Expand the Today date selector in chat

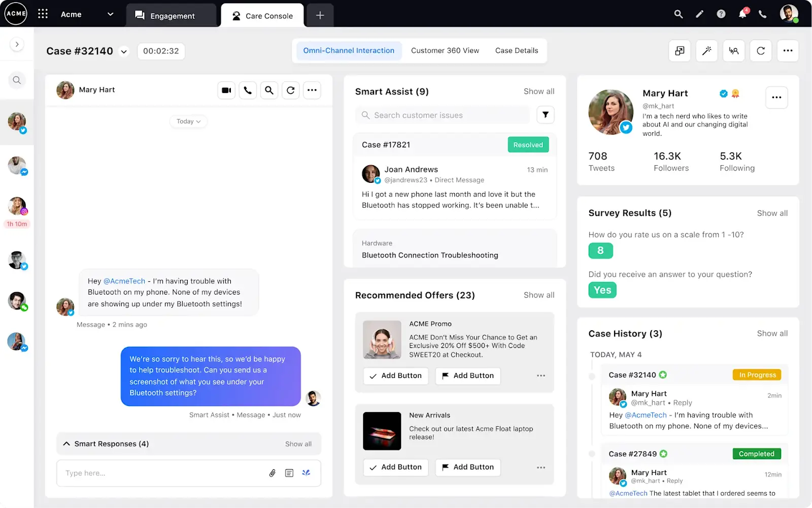[188, 121]
